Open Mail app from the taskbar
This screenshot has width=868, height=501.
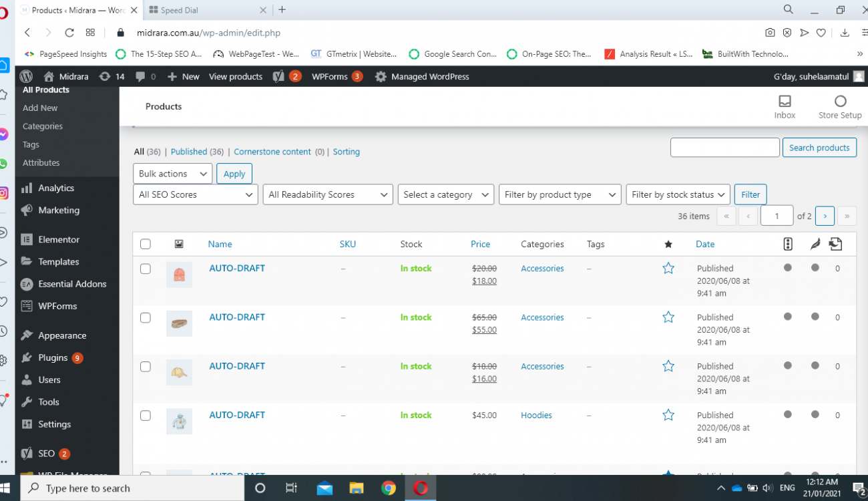(324, 488)
